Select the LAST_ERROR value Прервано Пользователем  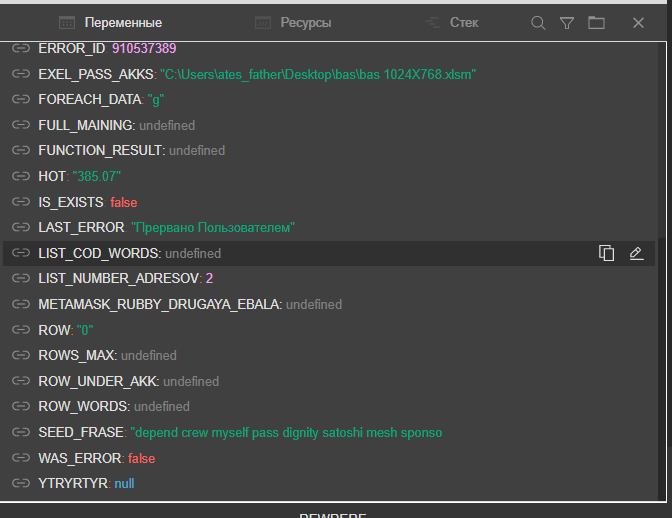pos(213,228)
